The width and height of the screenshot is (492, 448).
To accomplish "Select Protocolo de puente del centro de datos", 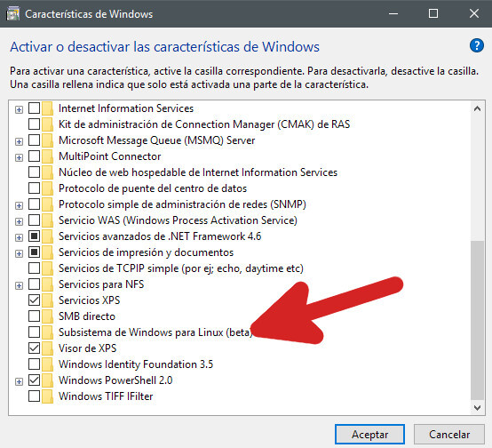I will click(x=153, y=188).
